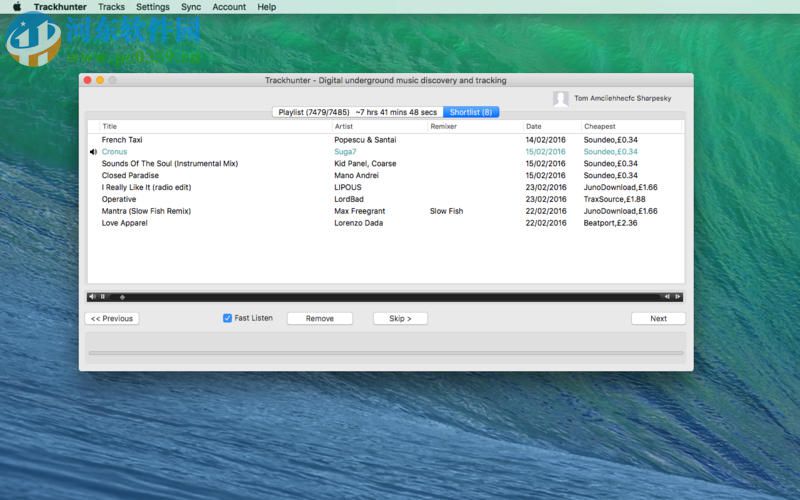Click JunoDownload,£1.66 for Mantra row

click(620, 211)
